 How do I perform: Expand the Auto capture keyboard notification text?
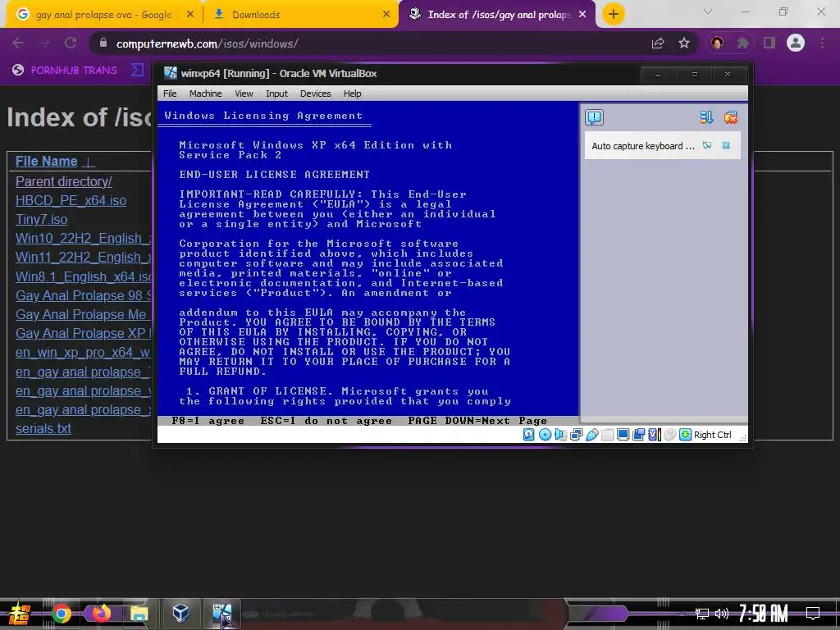[x=643, y=146]
